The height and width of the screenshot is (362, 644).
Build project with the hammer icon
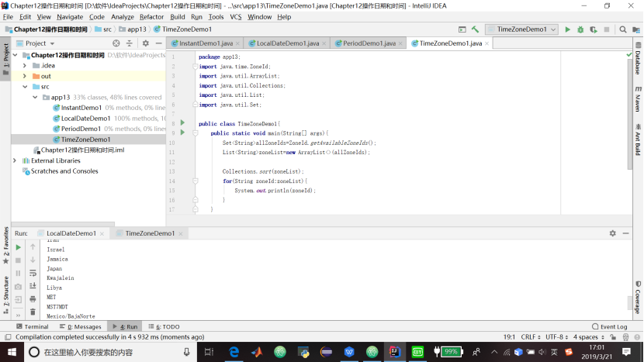point(475,29)
